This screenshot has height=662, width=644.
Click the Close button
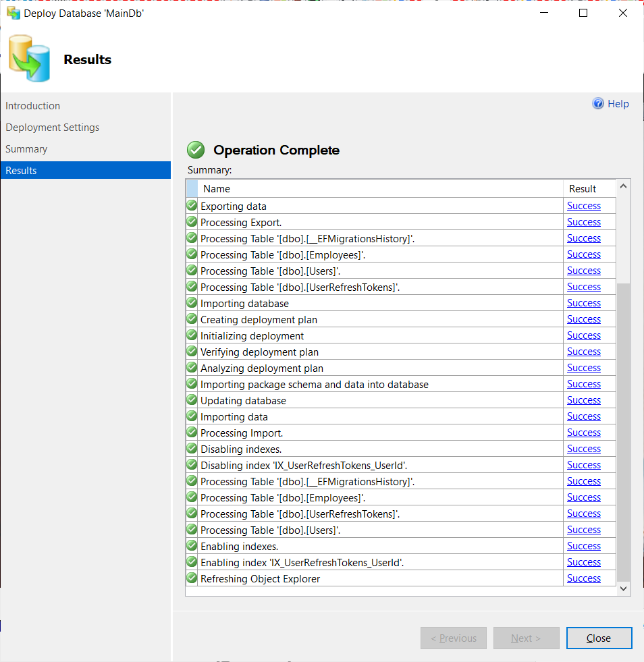coord(599,638)
